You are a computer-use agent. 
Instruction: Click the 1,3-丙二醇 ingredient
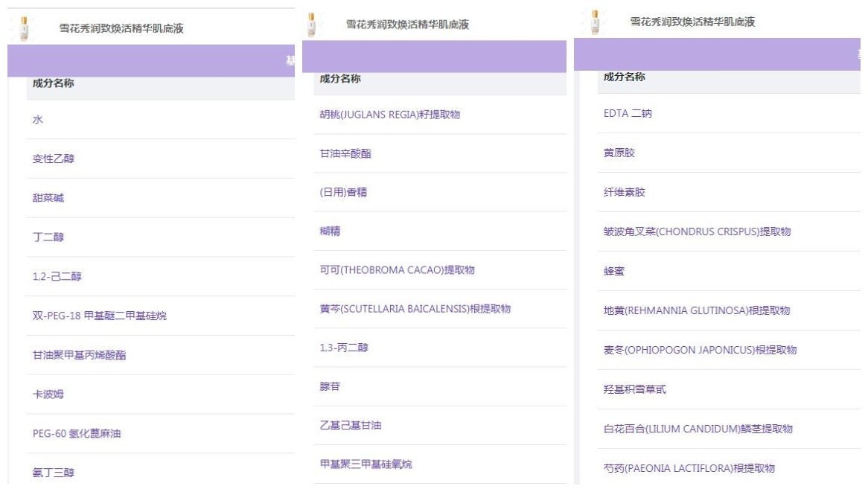coord(344,348)
